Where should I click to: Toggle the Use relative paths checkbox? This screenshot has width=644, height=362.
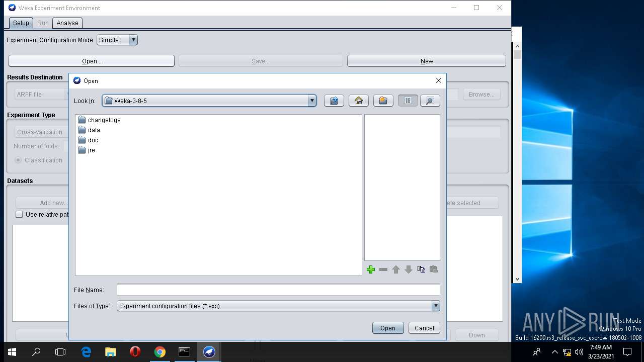pyautogui.click(x=19, y=214)
